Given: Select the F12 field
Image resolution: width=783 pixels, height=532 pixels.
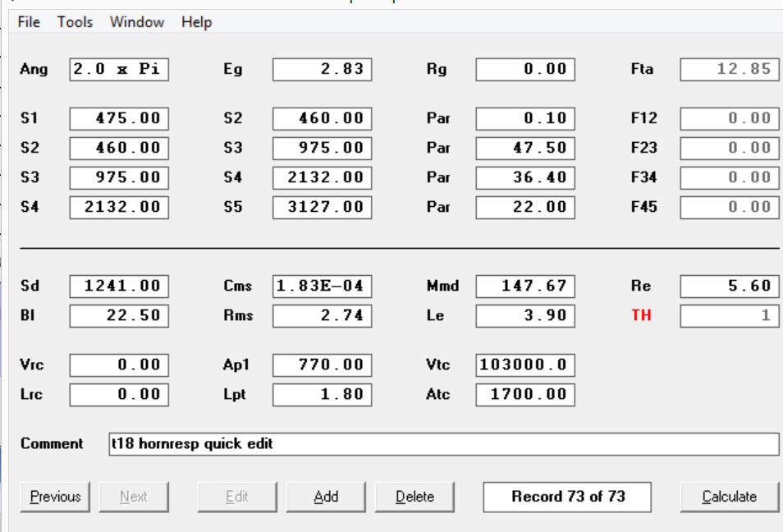Looking at the screenshot, I should click(x=730, y=119).
